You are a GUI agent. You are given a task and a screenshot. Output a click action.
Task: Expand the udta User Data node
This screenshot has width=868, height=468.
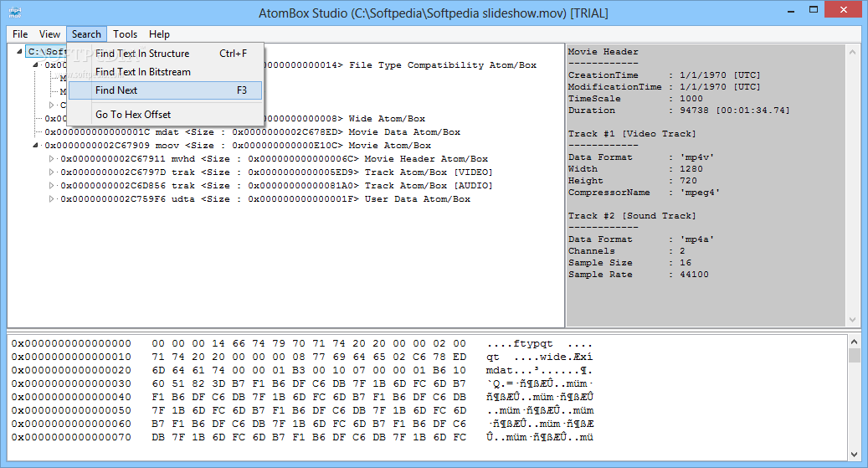pyautogui.click(x=52, y=198)
